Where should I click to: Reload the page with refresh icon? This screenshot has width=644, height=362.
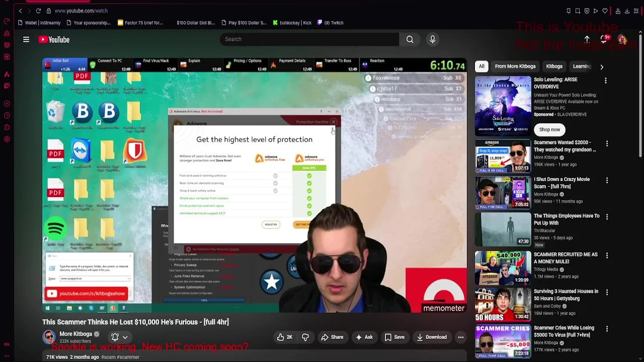(x=38, y=11)
